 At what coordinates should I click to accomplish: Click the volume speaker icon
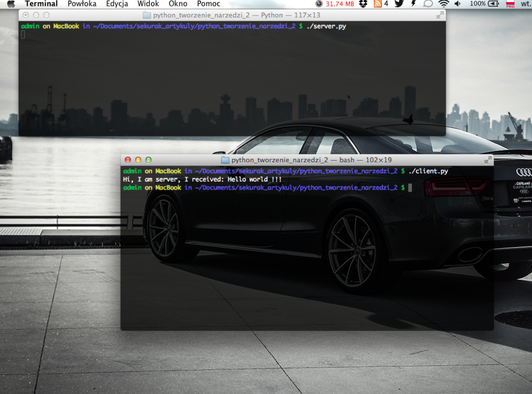pyautogui.click(x=458, y=4)
